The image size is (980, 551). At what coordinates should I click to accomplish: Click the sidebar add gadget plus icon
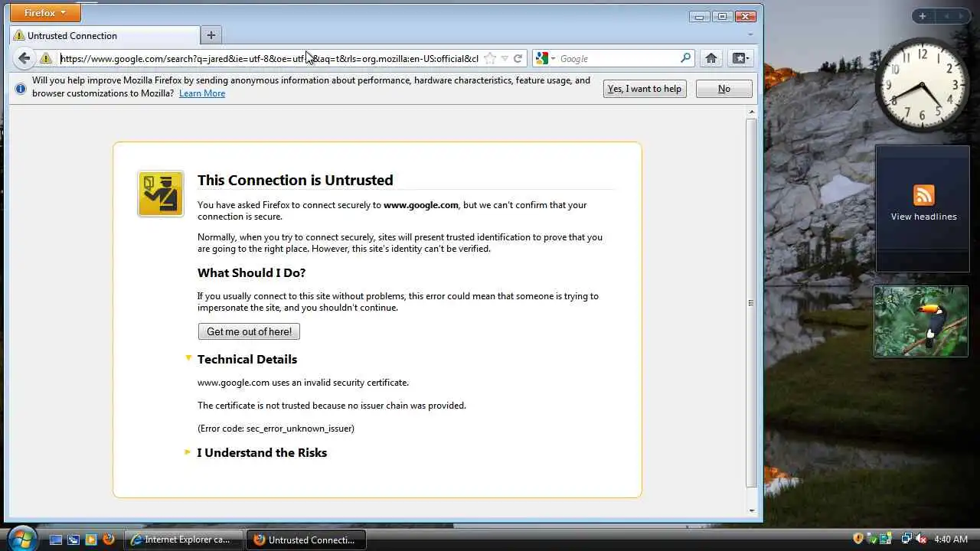tap(923, 16)
